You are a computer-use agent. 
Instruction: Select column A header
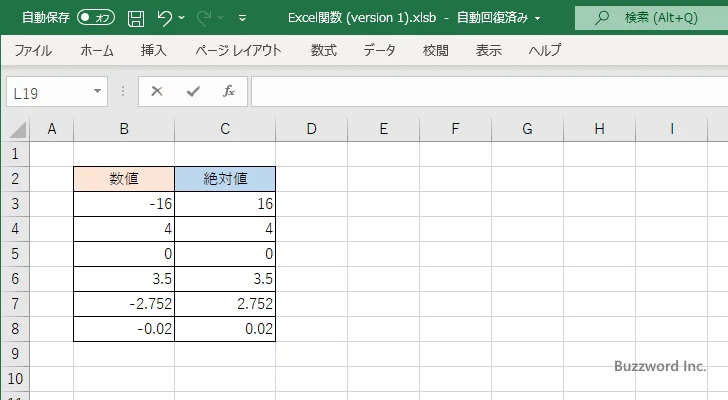[52, 129]
